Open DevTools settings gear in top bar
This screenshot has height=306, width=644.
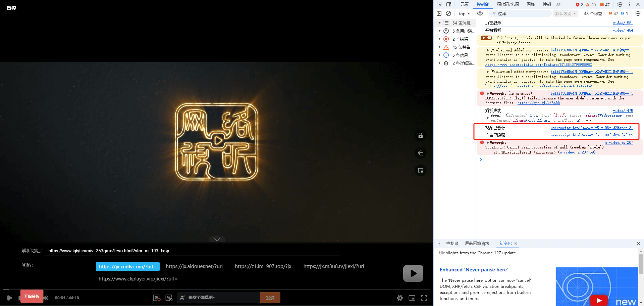pyautogui.click(x=620, y=4)
